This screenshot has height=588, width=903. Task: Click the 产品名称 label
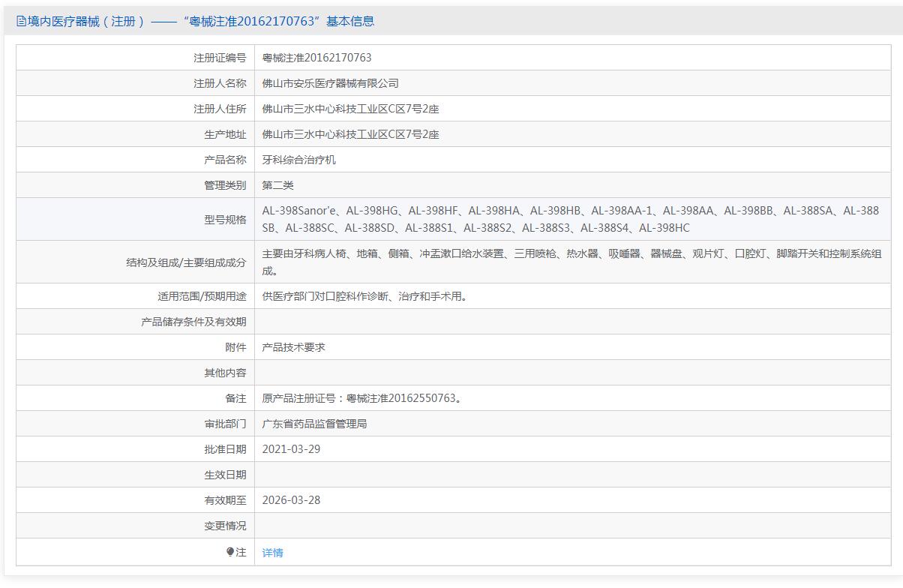[x=225, y=160]
